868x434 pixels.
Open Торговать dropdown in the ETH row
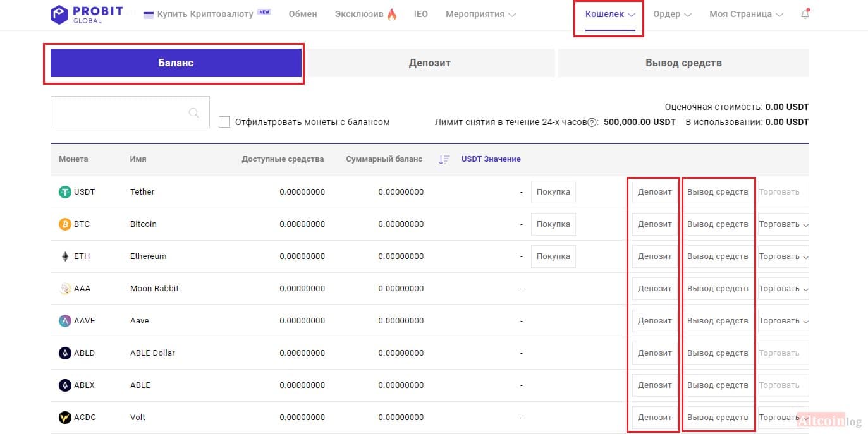point(783,256)
